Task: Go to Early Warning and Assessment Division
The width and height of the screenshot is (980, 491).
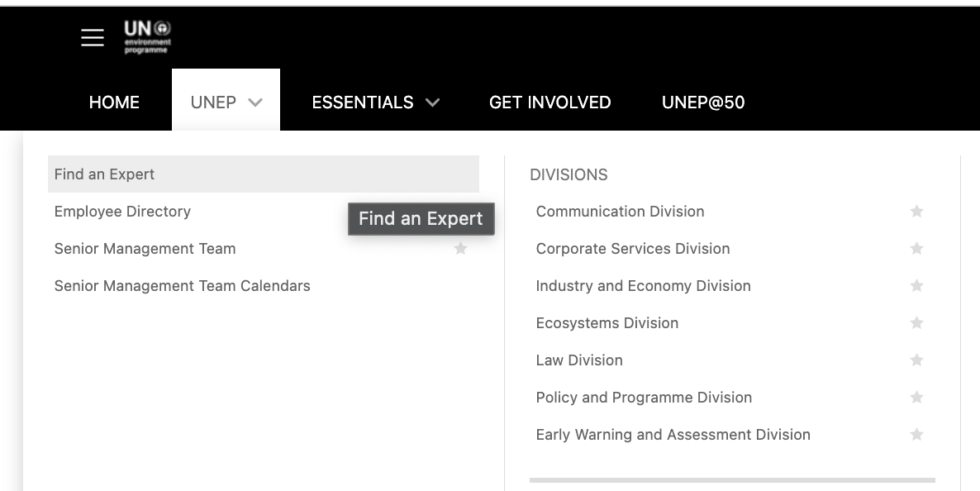Action: (x=673, y=435)
